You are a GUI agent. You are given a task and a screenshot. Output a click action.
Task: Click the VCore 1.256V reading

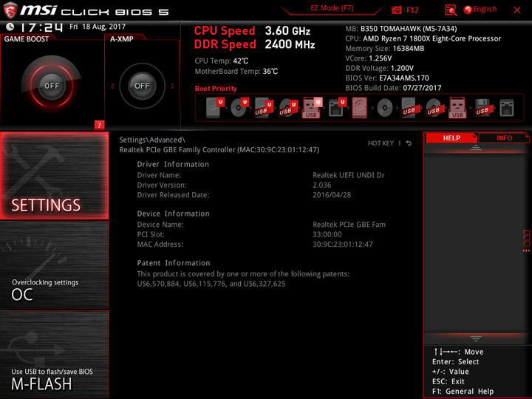(369, 58)
